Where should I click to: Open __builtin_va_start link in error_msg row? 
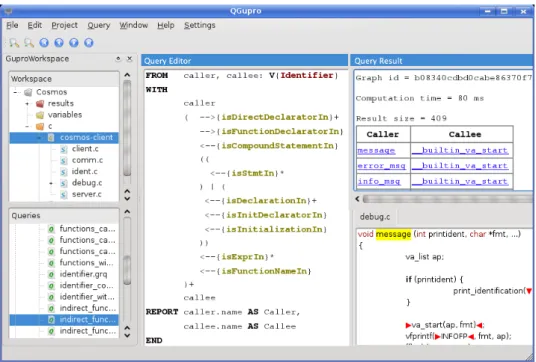pos(460,166)
